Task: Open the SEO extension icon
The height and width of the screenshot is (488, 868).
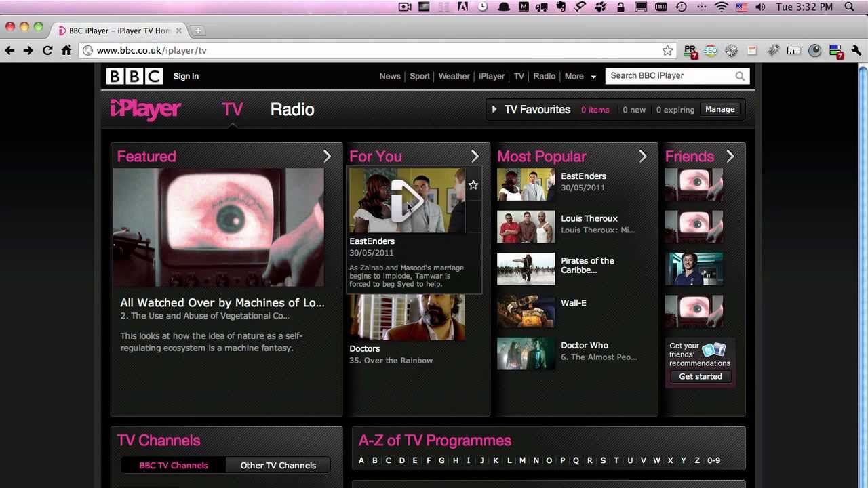Action: coord(710,50)
